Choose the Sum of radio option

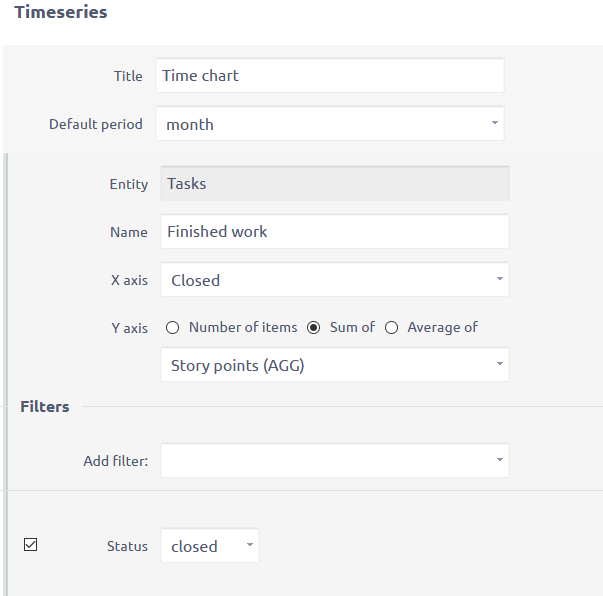[313, 327]
